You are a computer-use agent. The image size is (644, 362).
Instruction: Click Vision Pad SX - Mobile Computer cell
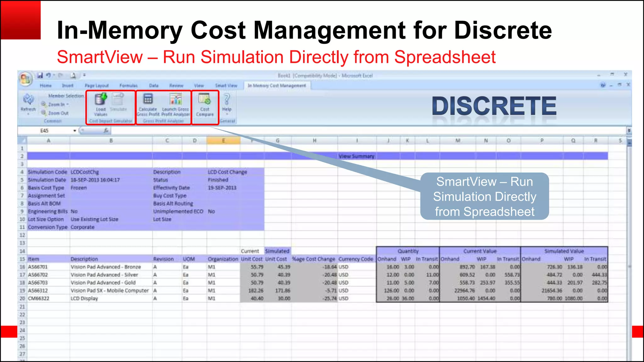(111, 290)
